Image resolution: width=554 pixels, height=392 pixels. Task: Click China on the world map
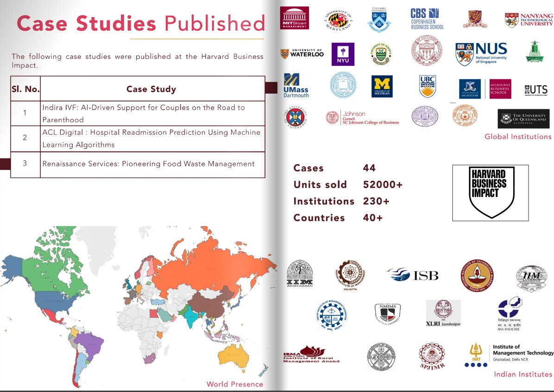[208, 305]
